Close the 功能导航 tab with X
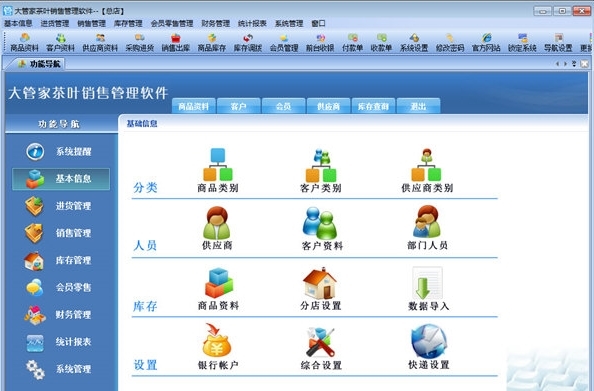The width and height of the screenshot is (594, 391). (x=585, y=64)
